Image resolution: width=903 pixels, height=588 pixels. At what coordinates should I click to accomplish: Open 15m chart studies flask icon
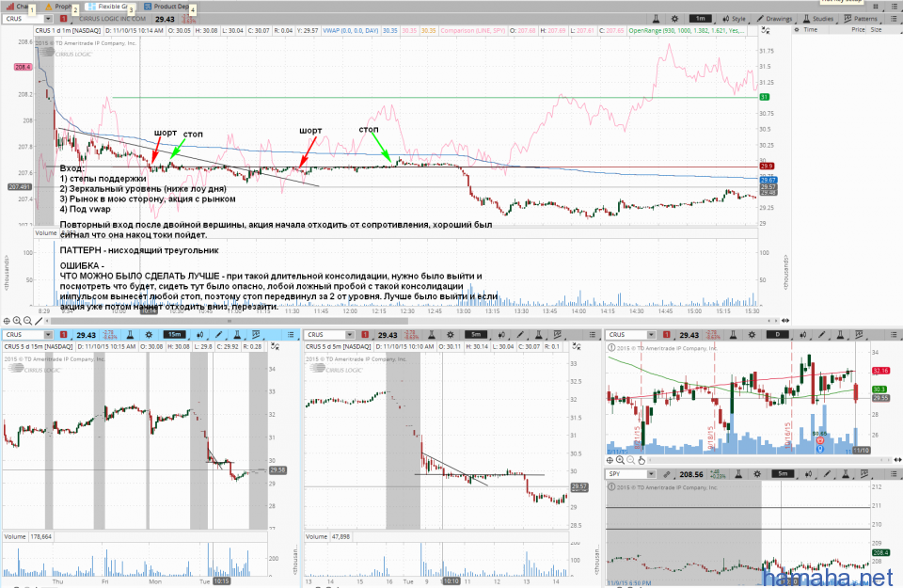[x=237, y=335]
